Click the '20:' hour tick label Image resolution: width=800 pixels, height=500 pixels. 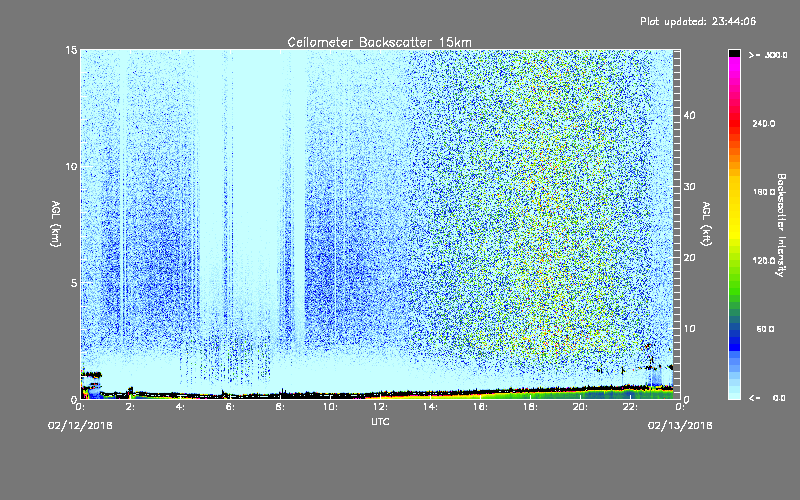coord(580,407)
